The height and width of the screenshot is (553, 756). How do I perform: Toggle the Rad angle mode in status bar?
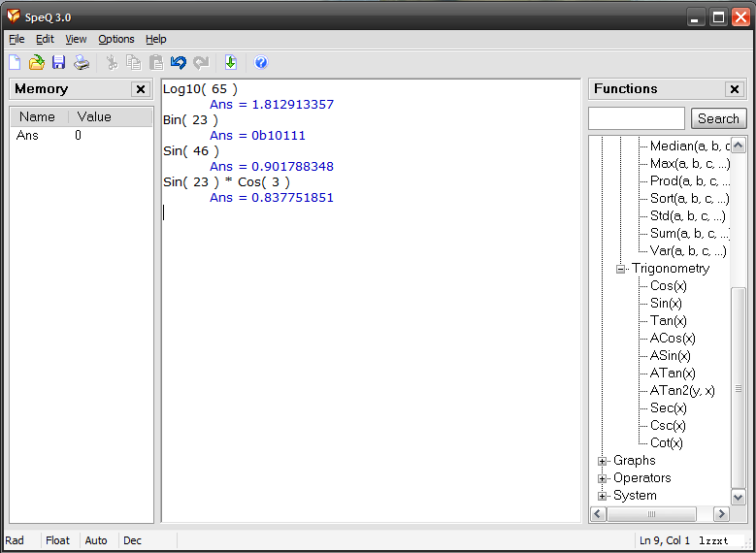pos(15,541)
